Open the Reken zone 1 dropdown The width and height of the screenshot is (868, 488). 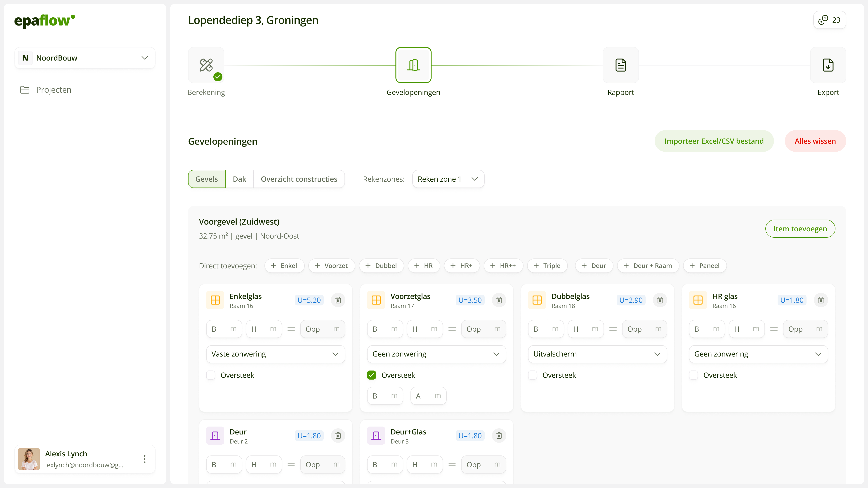[448, 179]
